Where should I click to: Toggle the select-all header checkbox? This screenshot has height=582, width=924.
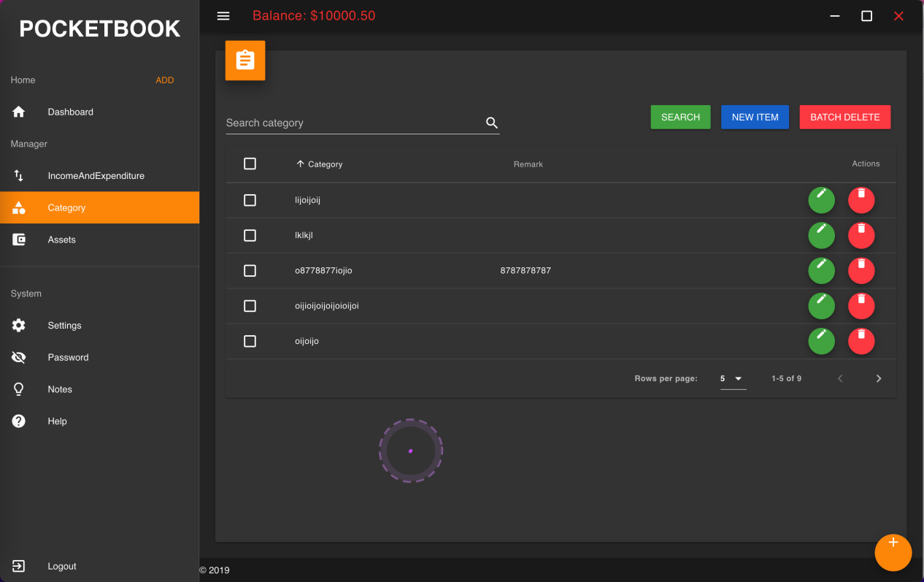click(250, 164)
